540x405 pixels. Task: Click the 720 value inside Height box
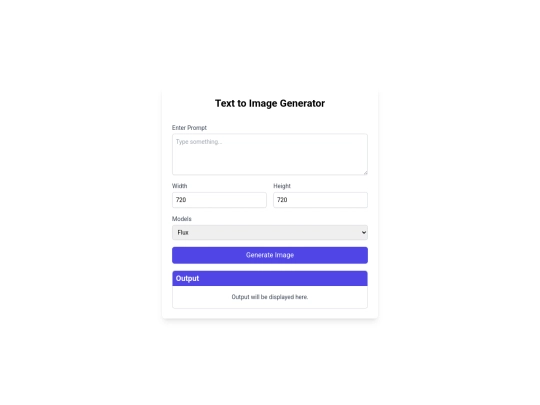tap(282, 200)
